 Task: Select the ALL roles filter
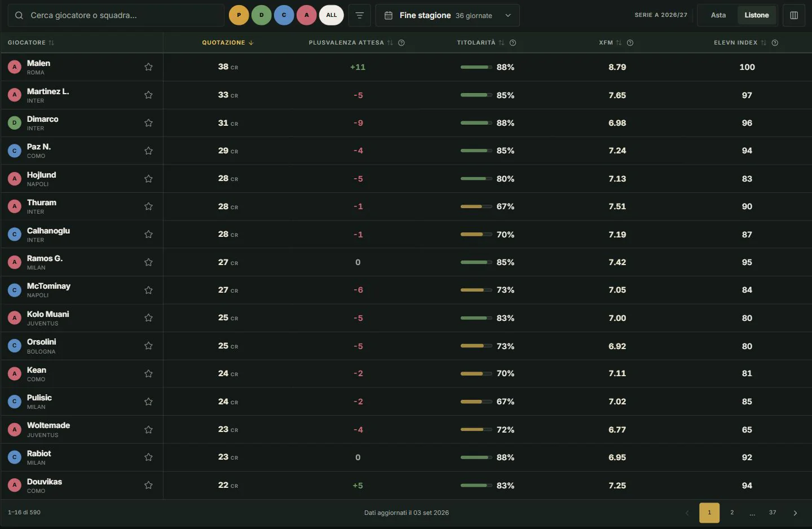[332, 15]
